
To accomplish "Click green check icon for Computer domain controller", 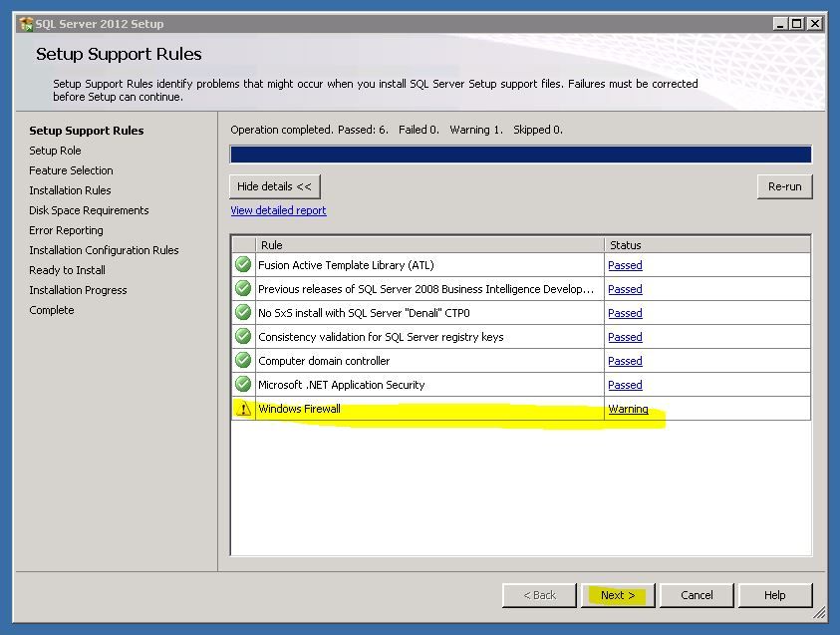I will tap(243, 361).
